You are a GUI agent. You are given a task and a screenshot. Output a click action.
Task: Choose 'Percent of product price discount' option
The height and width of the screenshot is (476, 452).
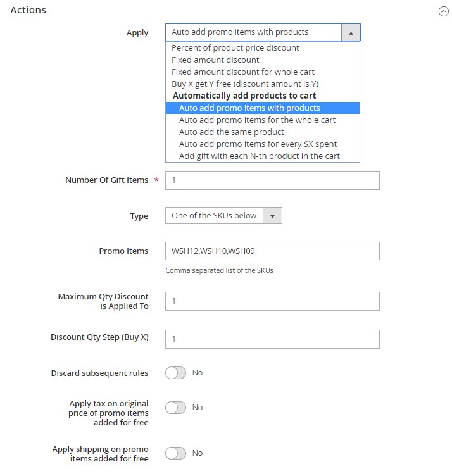click(x=235, y=48)
